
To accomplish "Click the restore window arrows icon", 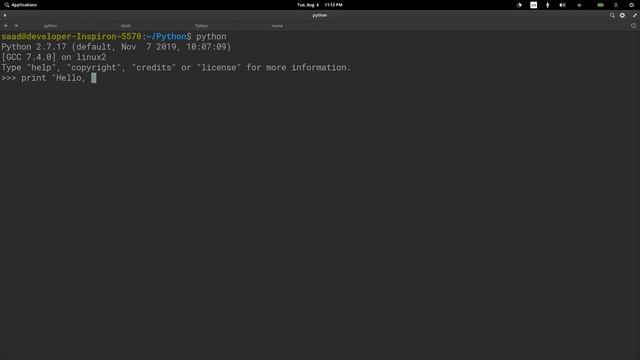I will click(x=635, y=15).
